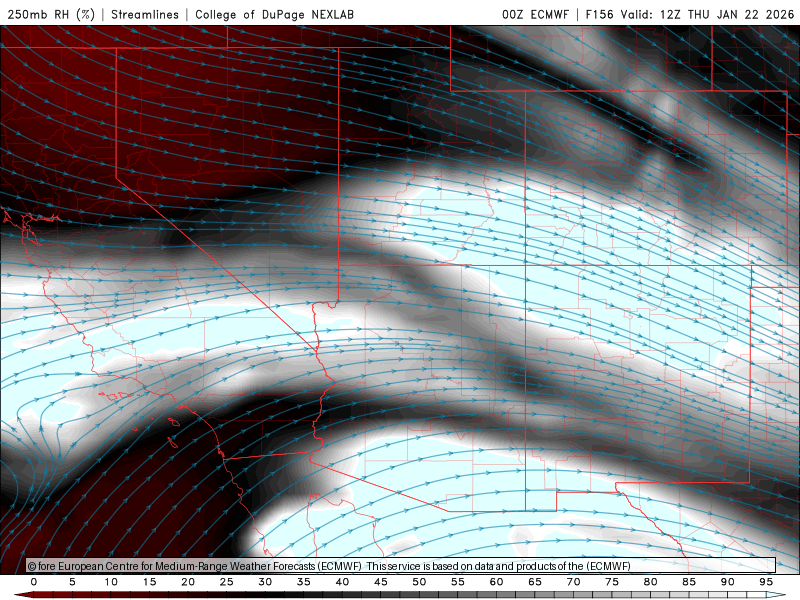Click the '5' label on the color scale
Viewport: 800px width, 600px height.
coord(72,582)
